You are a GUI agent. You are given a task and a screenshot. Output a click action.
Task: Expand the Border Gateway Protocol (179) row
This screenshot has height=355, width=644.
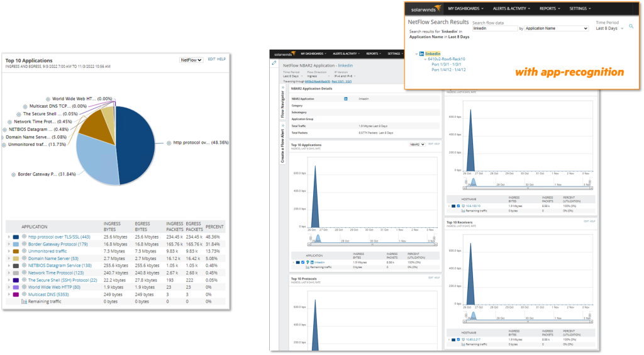point(9,244)
